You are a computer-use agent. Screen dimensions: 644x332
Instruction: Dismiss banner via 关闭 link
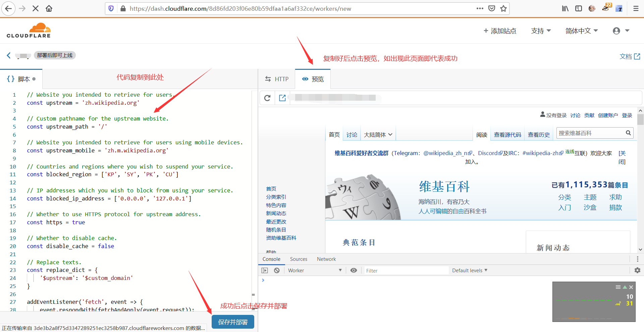pyautogui.click(x=622, y=157)
